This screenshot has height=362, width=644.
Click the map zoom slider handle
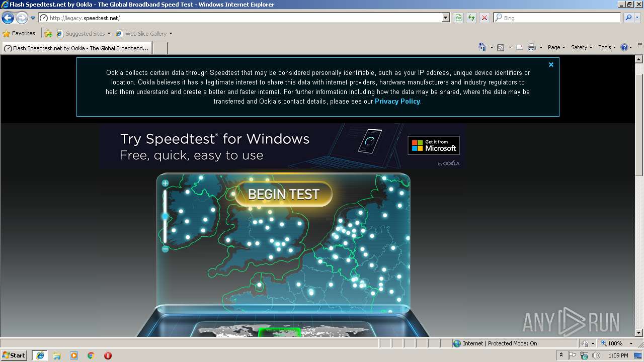(x=165, y=216)
